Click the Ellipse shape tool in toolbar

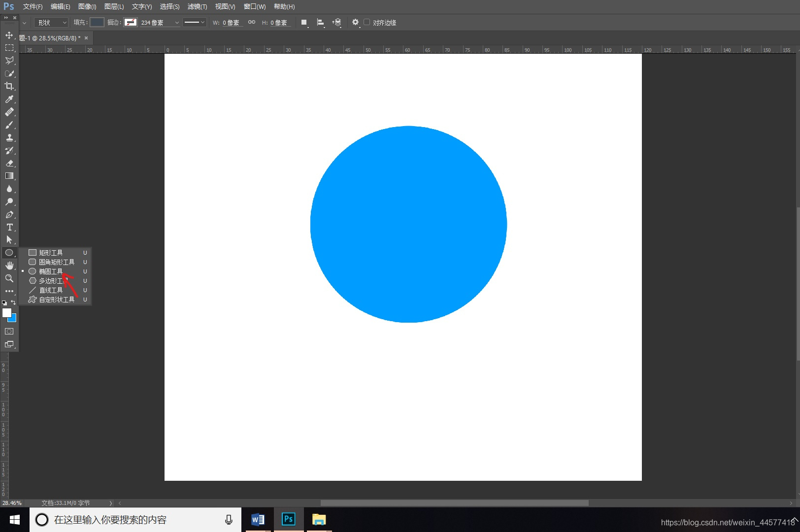(x=9, y=253)
